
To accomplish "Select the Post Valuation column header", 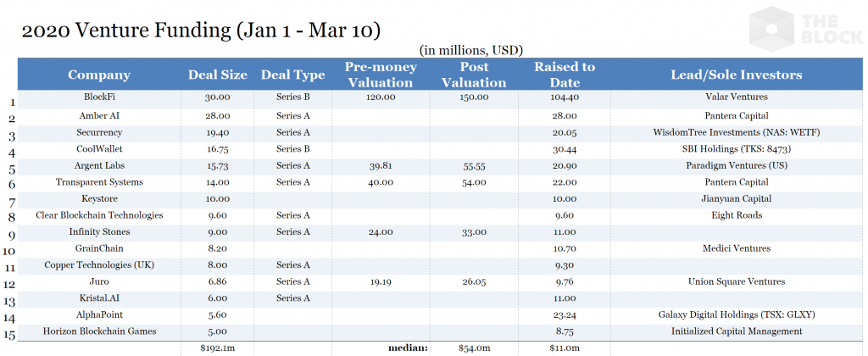I will coord(474,75).
